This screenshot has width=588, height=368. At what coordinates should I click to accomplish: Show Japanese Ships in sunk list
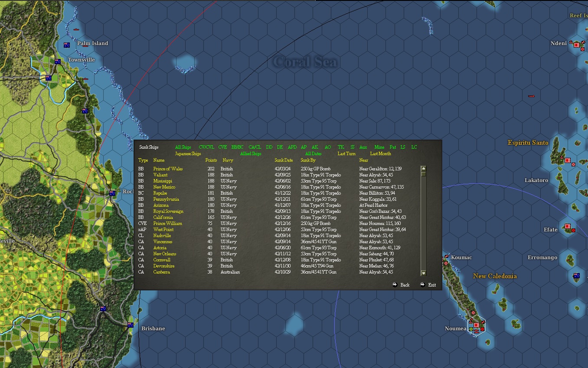coord(188,153)
